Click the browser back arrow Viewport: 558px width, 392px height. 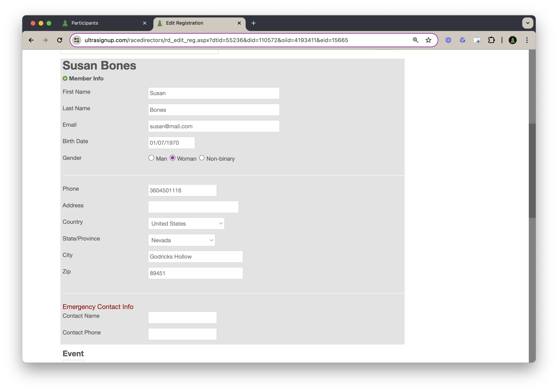point(31,40)
